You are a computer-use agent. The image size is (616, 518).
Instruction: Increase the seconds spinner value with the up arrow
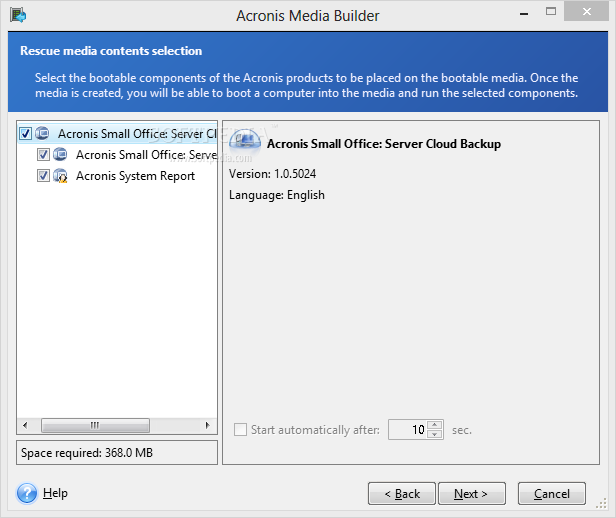[x=434, y=425]
